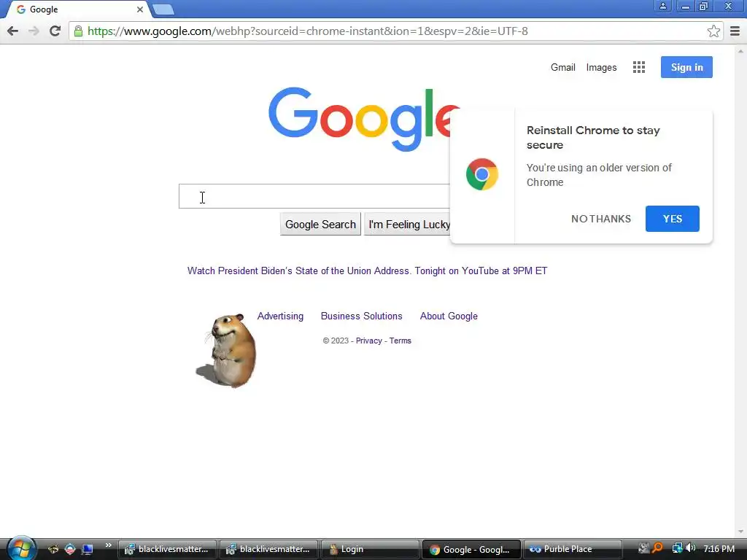This screenshot has width=747, height=560.
Task: Open the Windows Start orb
Action: [21, 548]
